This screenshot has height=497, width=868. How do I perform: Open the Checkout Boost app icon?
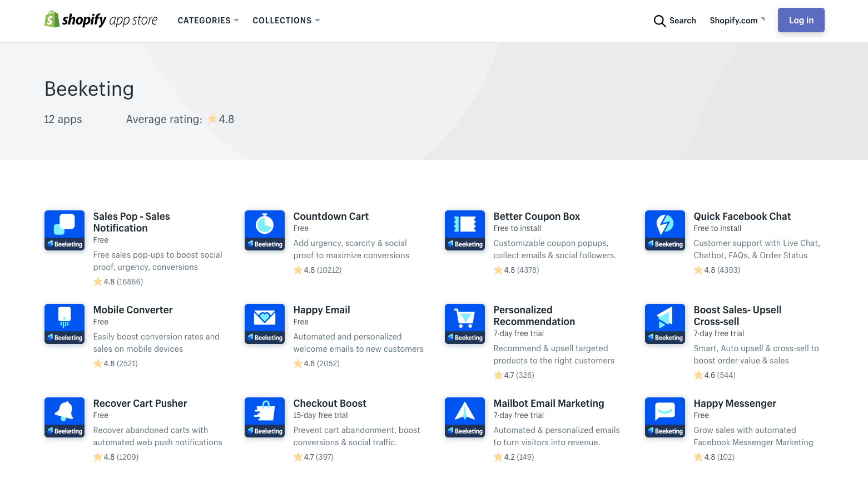pyautogui.click(x=265, y=417)
